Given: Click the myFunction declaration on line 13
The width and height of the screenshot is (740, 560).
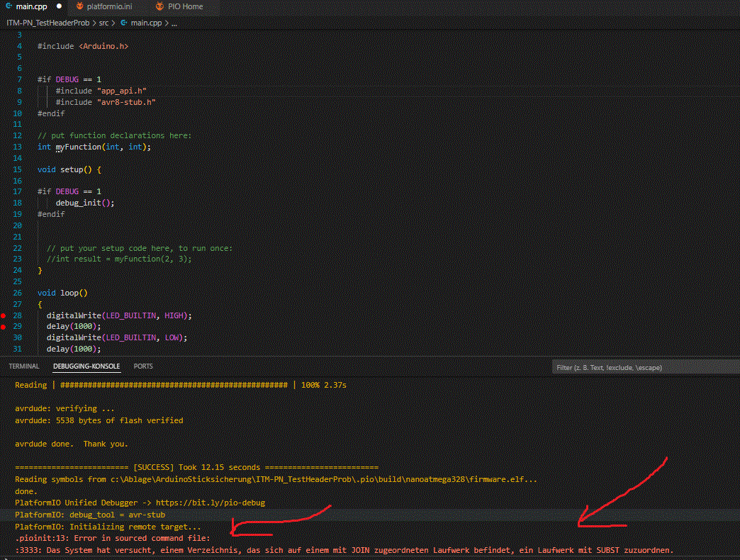Looking at the screenshot, I should click(78, 147).
